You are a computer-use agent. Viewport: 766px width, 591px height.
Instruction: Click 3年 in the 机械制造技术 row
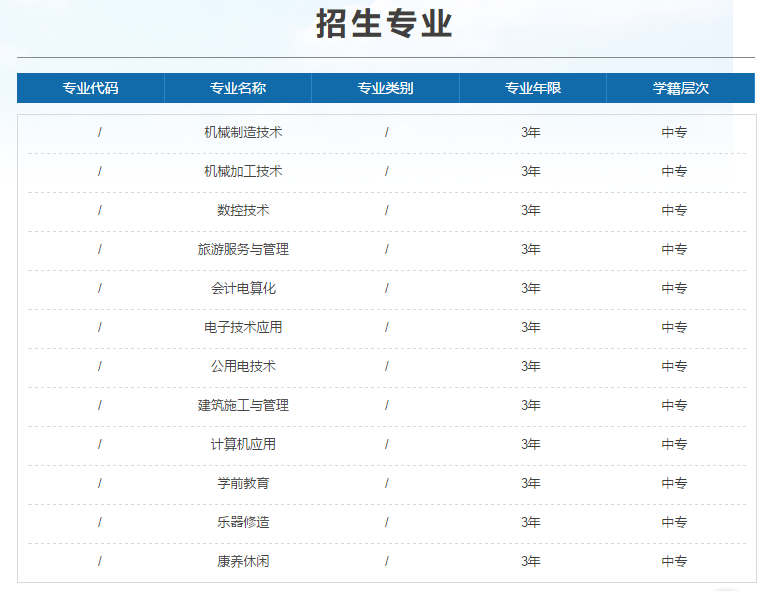click(531, 132)
